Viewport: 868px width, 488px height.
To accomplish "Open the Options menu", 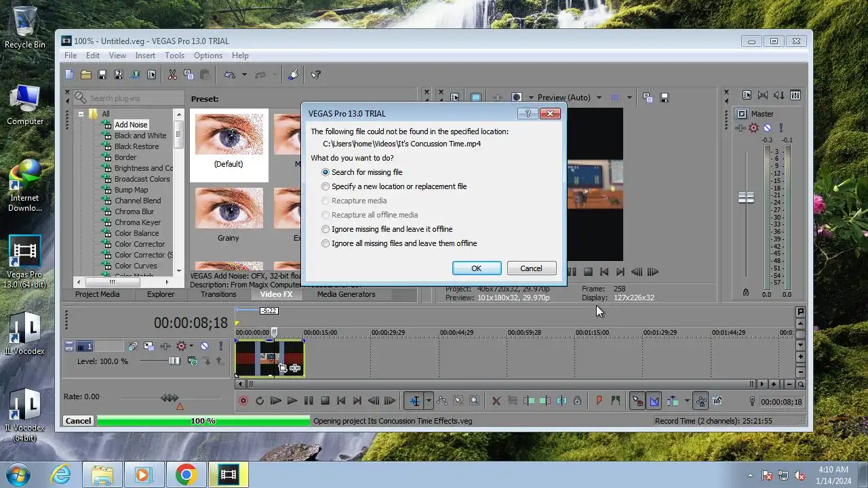I will click(x=208, y=56).
